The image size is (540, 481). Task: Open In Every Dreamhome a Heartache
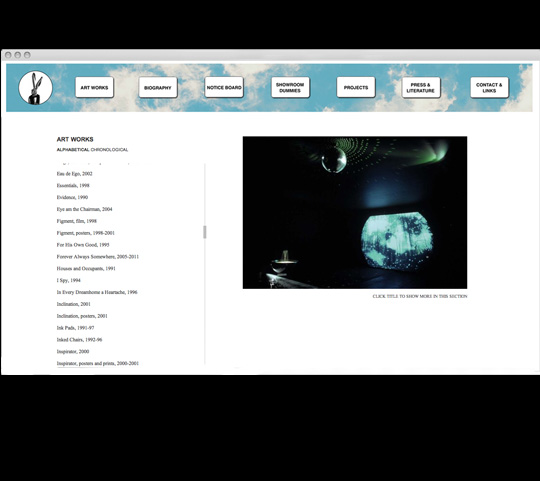coord(97,292)
